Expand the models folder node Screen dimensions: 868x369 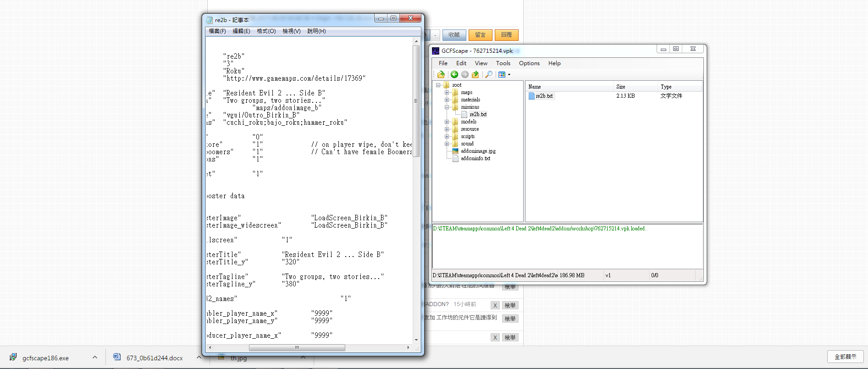pyautogui.click(x=447, y=122)
